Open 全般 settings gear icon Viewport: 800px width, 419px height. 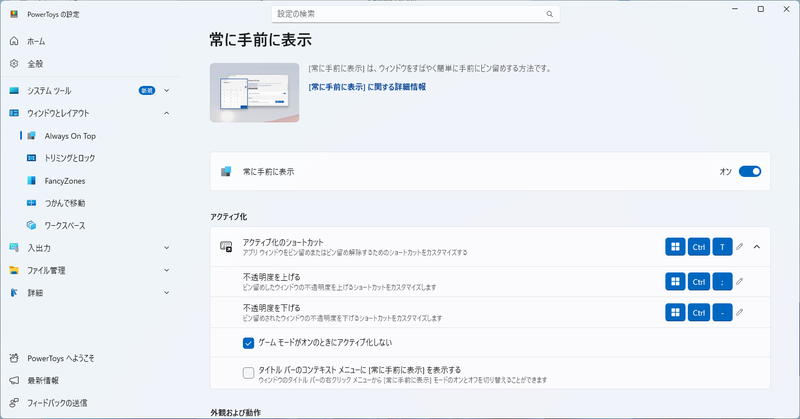tap(14, 64)
